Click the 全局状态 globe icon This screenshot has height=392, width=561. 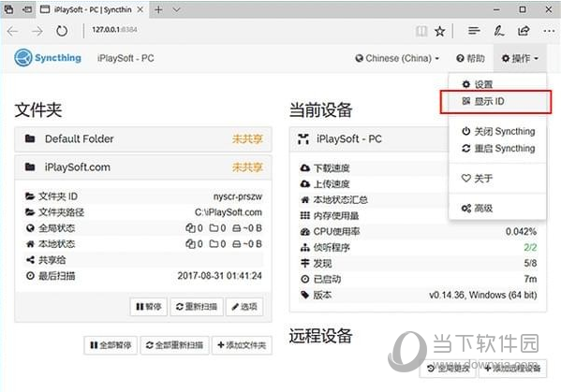point(30,228)
